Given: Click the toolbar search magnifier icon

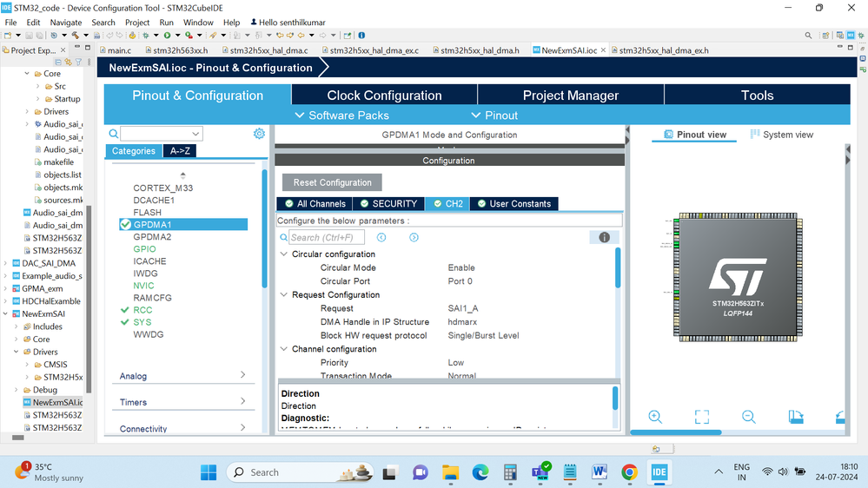Looking at the screenshot, I should (808, 36).
